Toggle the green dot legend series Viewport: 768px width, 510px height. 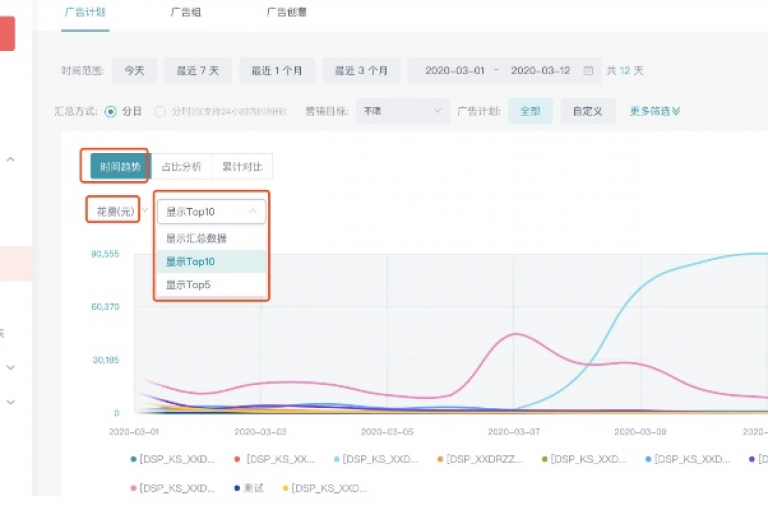pyautogui.click(x=584, y=459)
